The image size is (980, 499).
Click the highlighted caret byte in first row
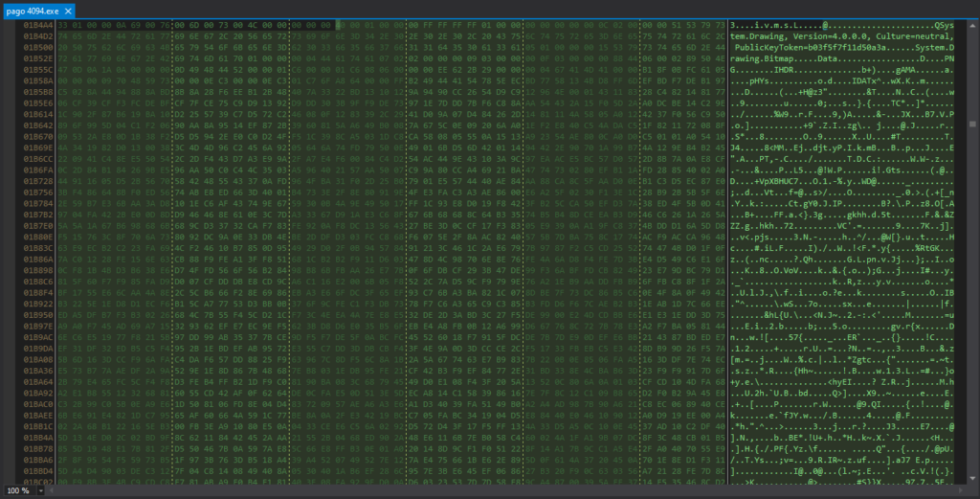(339, 25)
